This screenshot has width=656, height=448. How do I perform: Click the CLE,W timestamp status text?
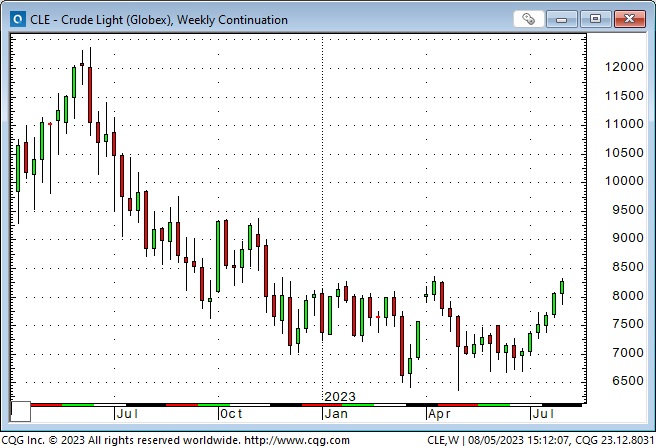(540, 440)
